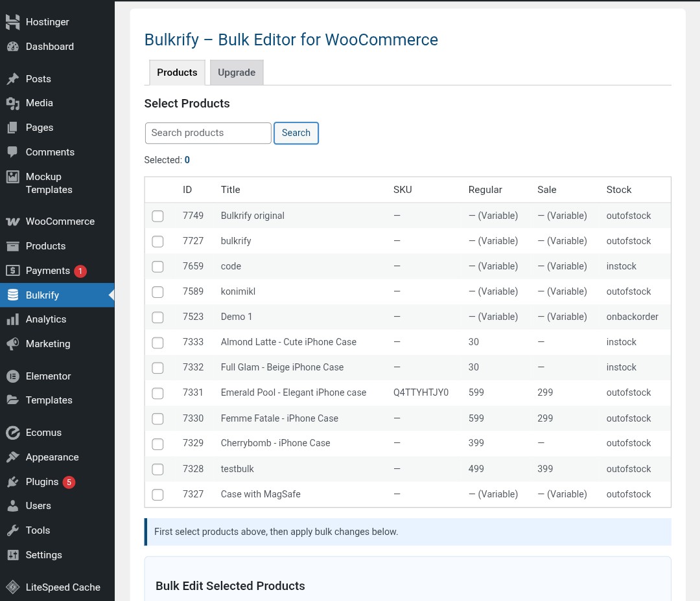Click the Analytics bar chart icon
The image size is (700, 601).
tap(12, 319)
